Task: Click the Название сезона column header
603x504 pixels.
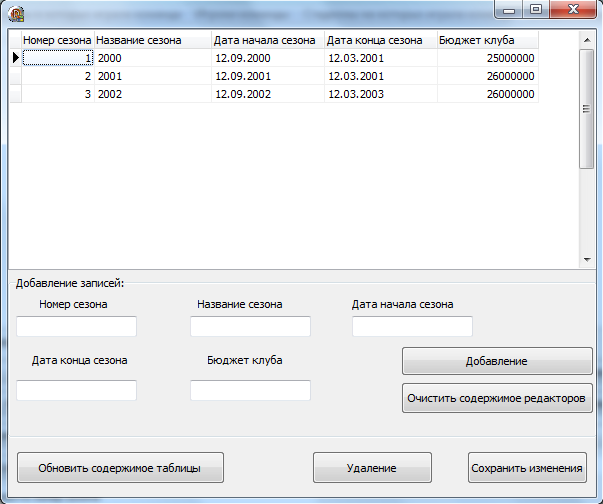Action: click(153, 40)
